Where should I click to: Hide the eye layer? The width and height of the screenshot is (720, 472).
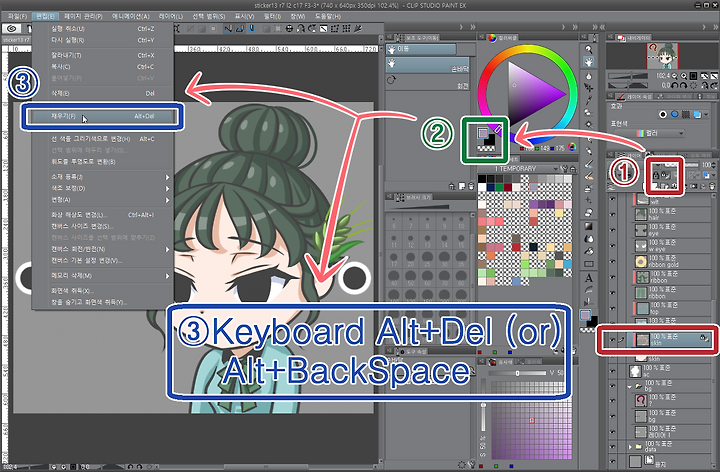[612, 230]
